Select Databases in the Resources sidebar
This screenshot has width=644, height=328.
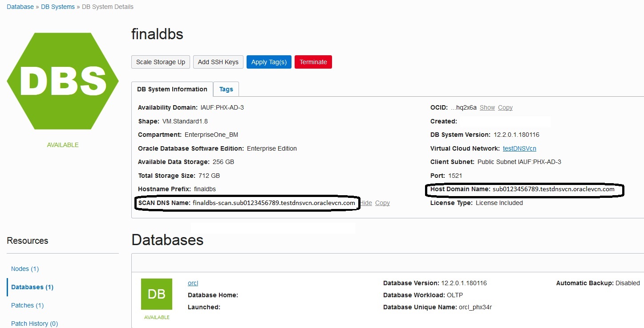pos(31,287)
